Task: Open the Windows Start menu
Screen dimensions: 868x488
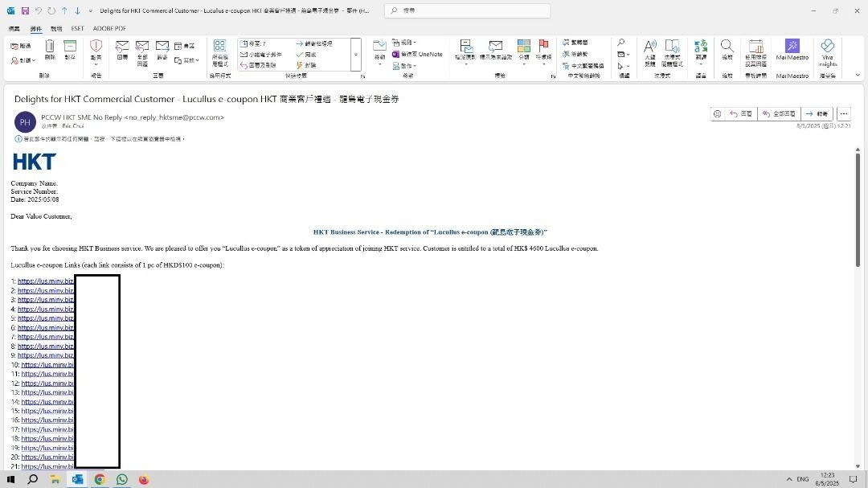Action: tap(10, 479)
